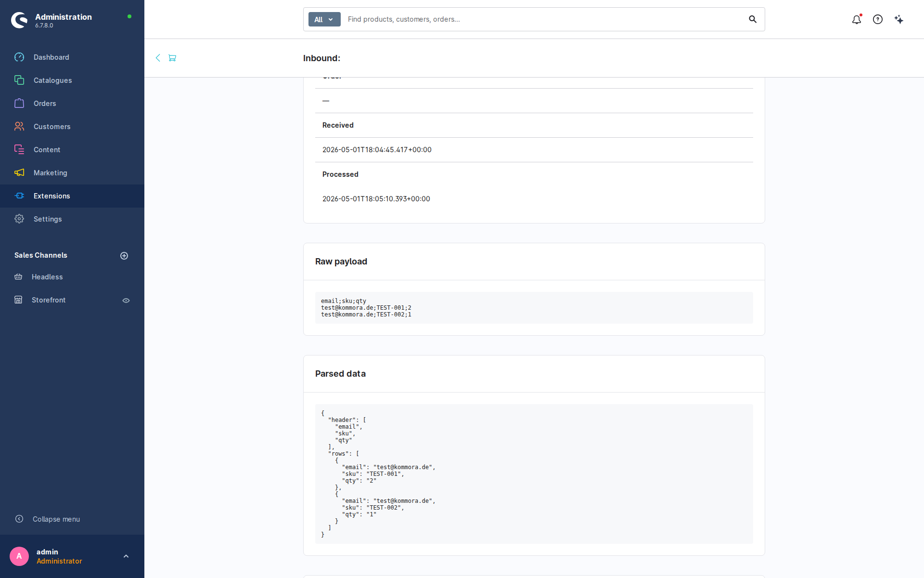
Task: Open Settings menu item
Action: pos(72,219)
